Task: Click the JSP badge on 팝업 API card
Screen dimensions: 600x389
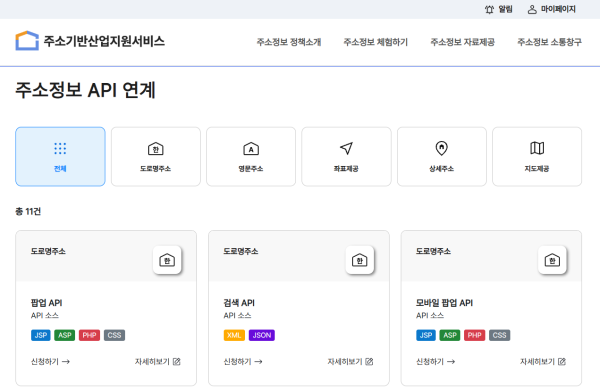Action: point(41,335)
